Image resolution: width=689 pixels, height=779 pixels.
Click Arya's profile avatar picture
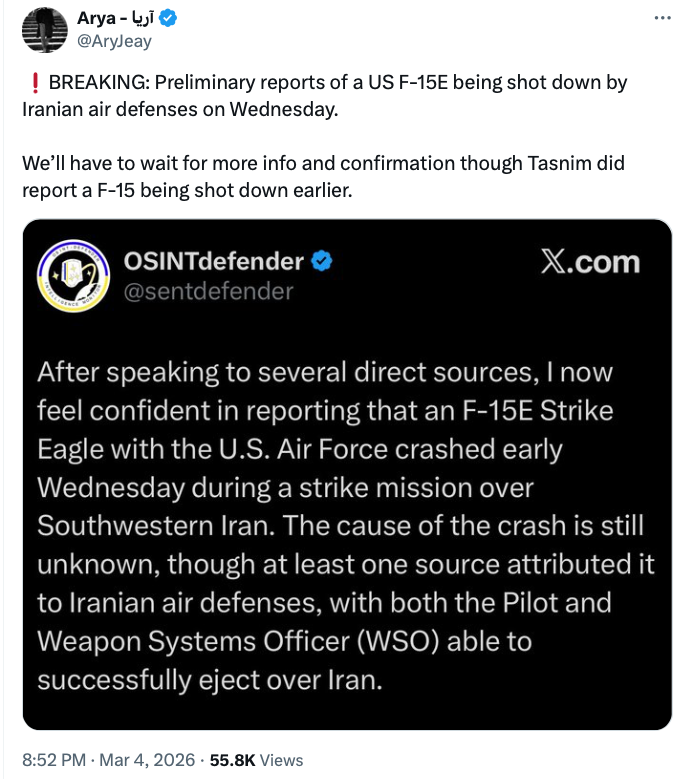tap(45, 29)
